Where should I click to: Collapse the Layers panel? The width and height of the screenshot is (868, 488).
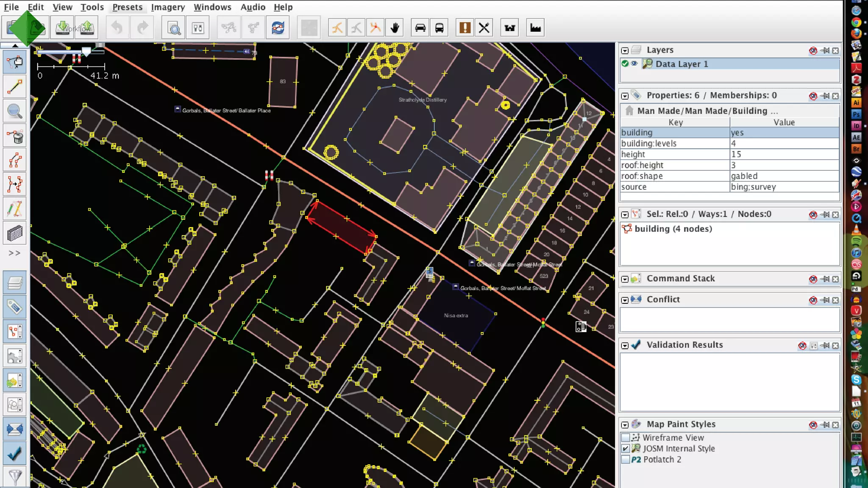coord(625,50)
